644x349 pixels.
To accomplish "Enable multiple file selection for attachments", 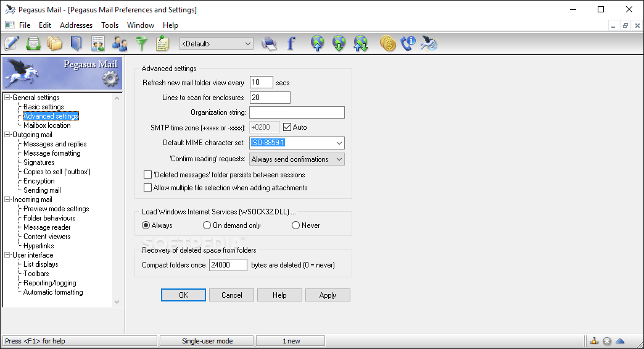I will coord(147,187).
